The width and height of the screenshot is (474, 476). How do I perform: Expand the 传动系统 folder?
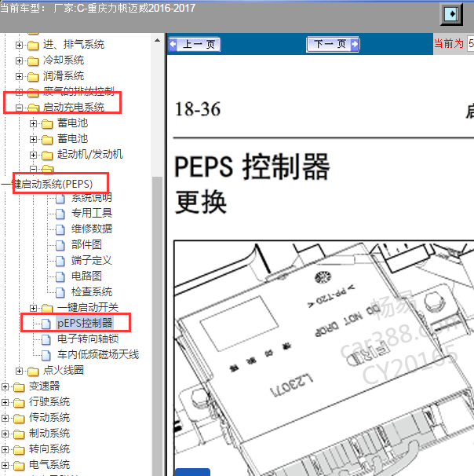coord(5,418)
